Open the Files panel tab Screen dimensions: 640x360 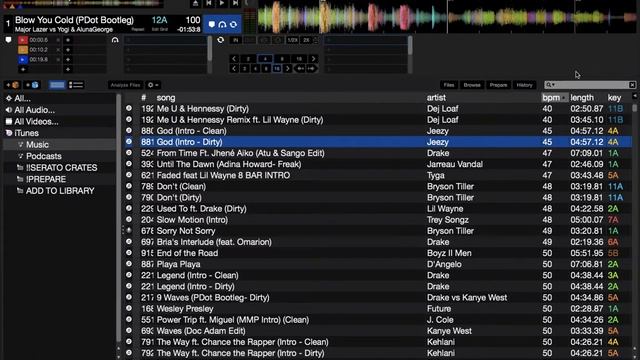tap(449, 85)
